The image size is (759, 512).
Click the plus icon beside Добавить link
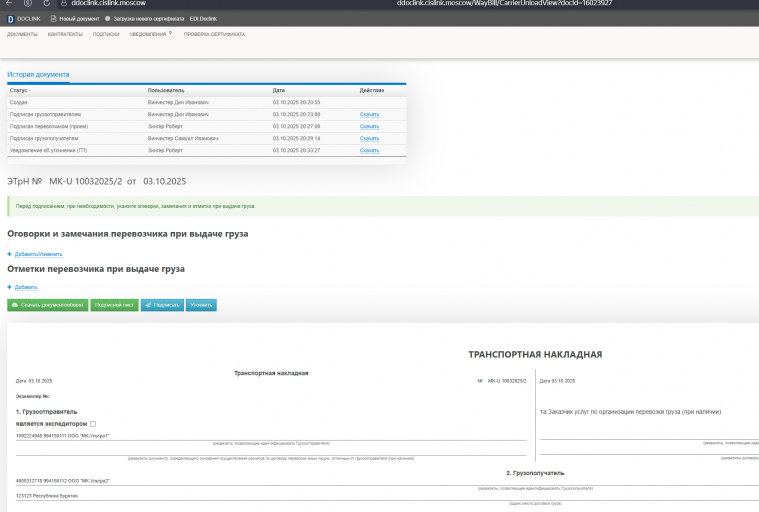(9, 287)
